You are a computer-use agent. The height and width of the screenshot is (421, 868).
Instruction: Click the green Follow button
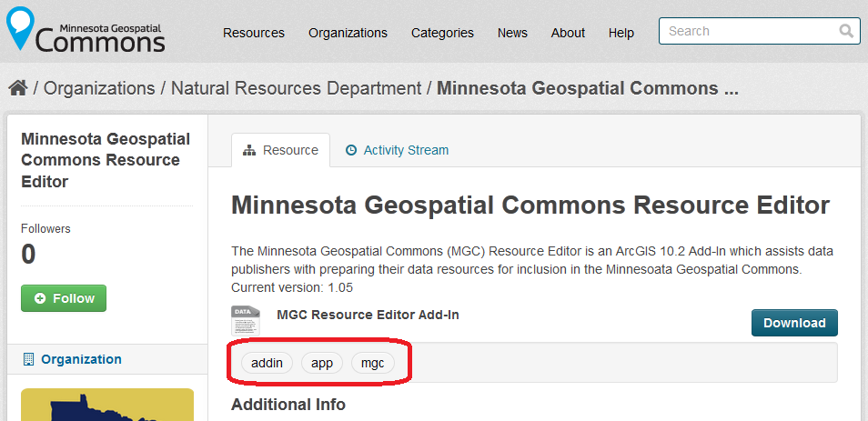(x=64, y=298)
